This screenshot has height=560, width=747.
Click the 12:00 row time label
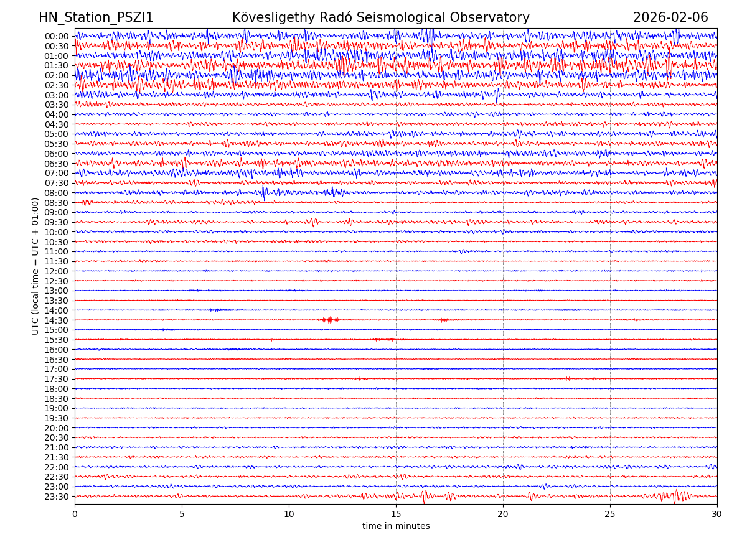tap(57, 271)
